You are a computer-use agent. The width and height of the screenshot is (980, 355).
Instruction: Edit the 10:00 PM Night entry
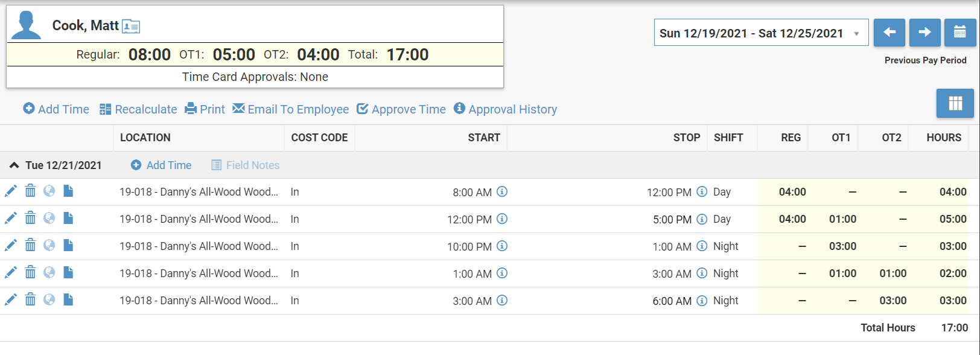pos(11,246)
